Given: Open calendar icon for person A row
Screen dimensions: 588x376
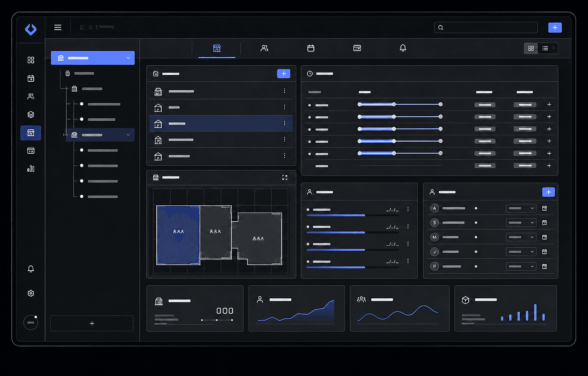Looking at the screenshot, I should (x=544, y=208).
